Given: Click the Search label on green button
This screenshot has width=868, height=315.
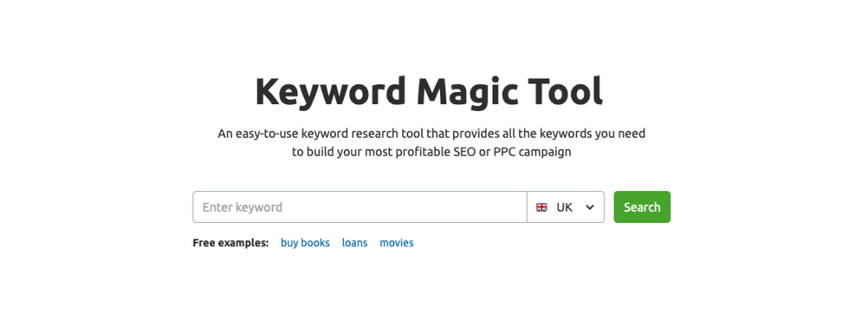Looking at the screenshot, I should (642, 207).
